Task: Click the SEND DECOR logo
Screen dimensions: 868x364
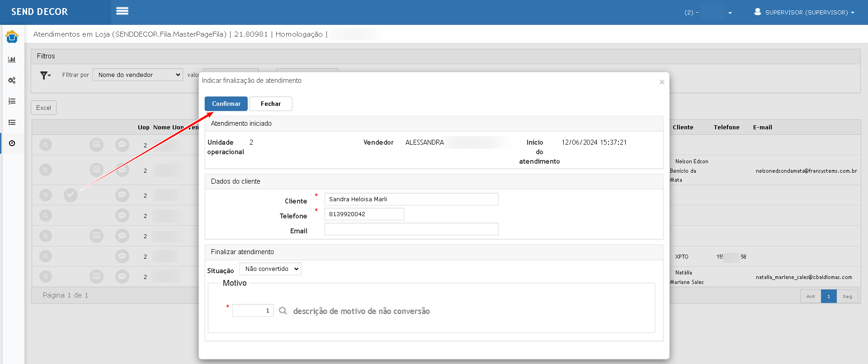Action: click(x=39, y=12)
